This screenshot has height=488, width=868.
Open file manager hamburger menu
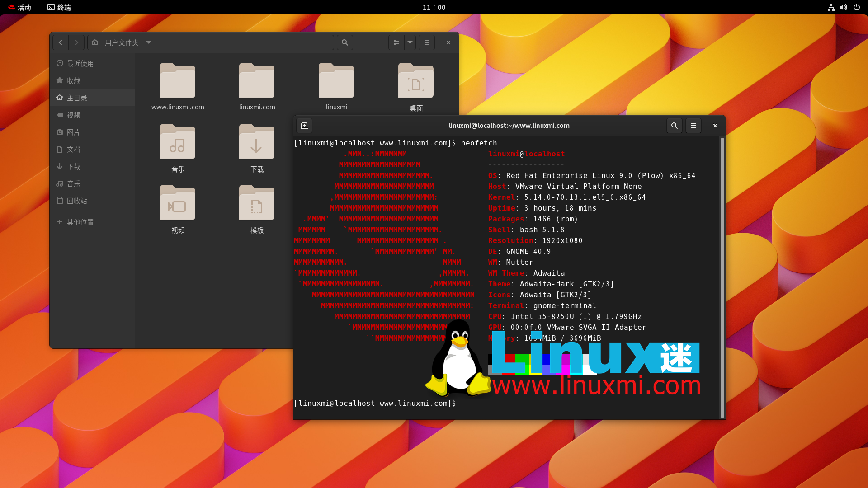click(427, 42)
